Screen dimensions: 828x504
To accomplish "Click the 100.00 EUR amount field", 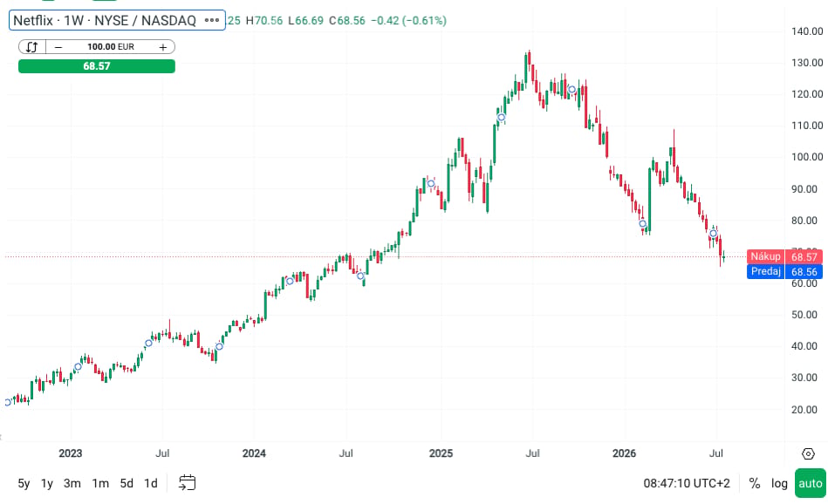I will click(x=110, y=47).
